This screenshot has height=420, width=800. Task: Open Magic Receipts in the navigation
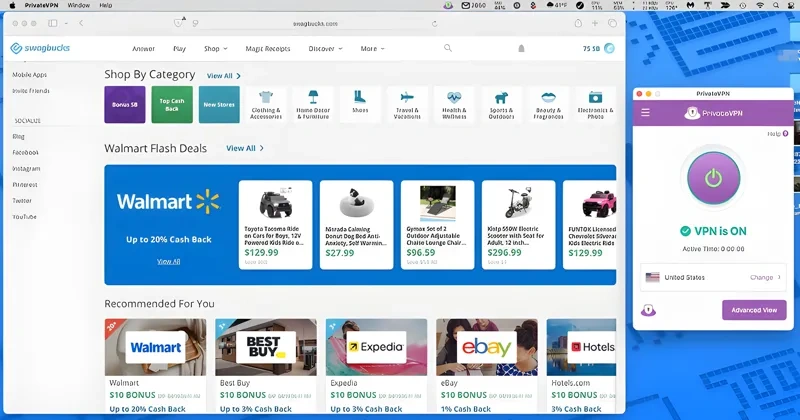[x=268, y=48]
